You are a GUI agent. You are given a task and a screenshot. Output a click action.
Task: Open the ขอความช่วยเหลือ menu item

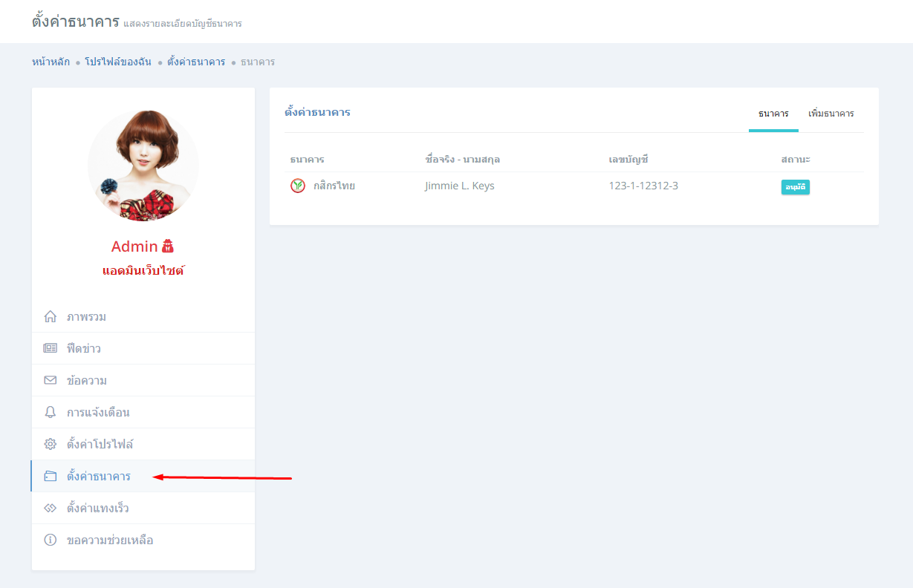(110, 540)
